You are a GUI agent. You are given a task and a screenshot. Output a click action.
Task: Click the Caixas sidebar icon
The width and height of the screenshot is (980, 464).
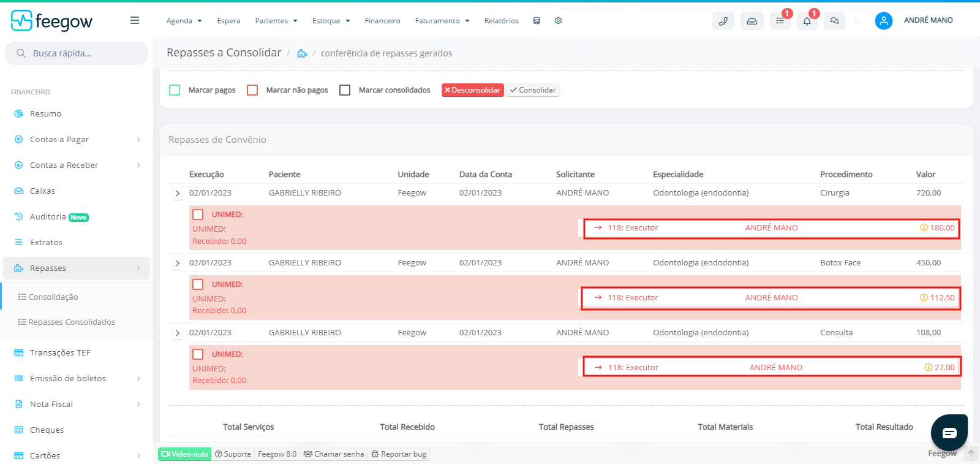[19, 191]
